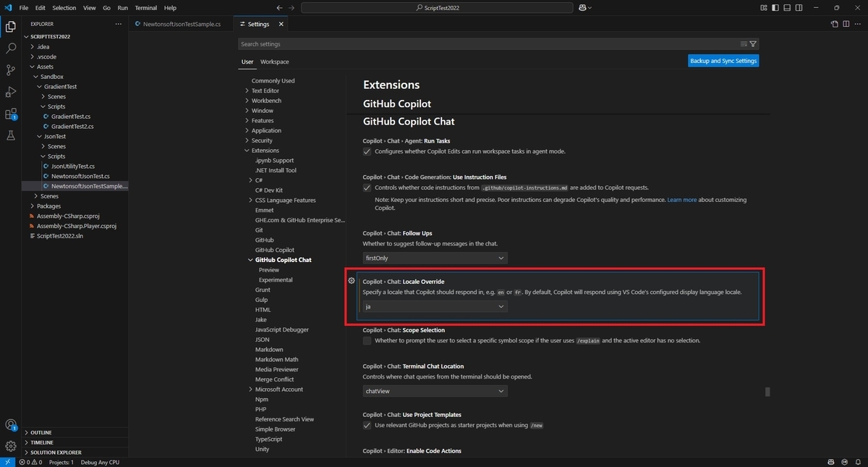This screenshot has width=868, height=467.
Task: Click the ScriptTest2022 command center search box
Action: pos(438,7)
